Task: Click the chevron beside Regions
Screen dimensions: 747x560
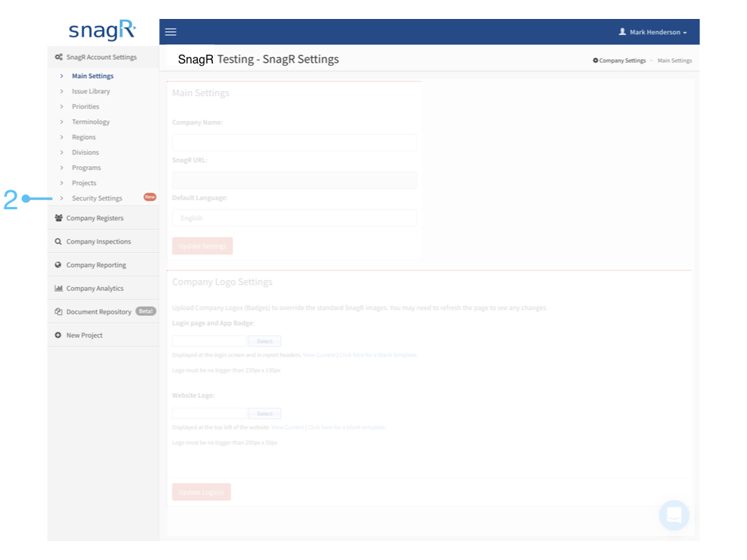Action: coord(61,136)
